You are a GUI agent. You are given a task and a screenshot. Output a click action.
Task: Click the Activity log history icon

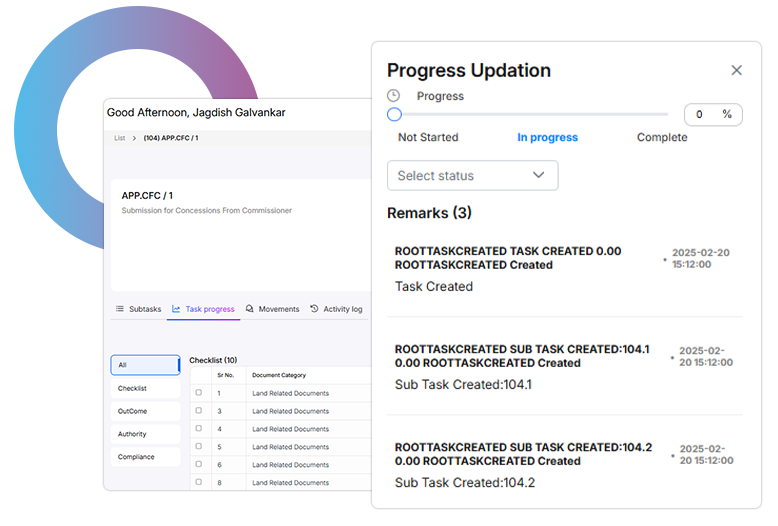tap(314, 309)
